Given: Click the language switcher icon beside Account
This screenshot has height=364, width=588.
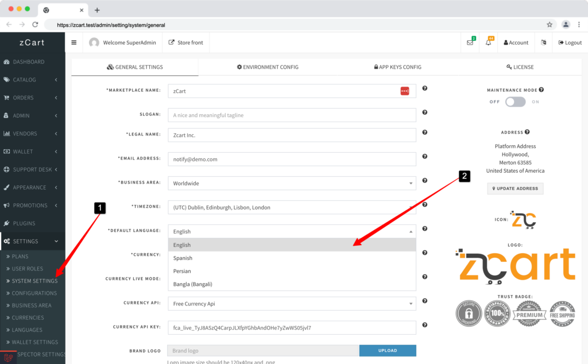Looking at the screenshot, I should (x=543, y=42).
